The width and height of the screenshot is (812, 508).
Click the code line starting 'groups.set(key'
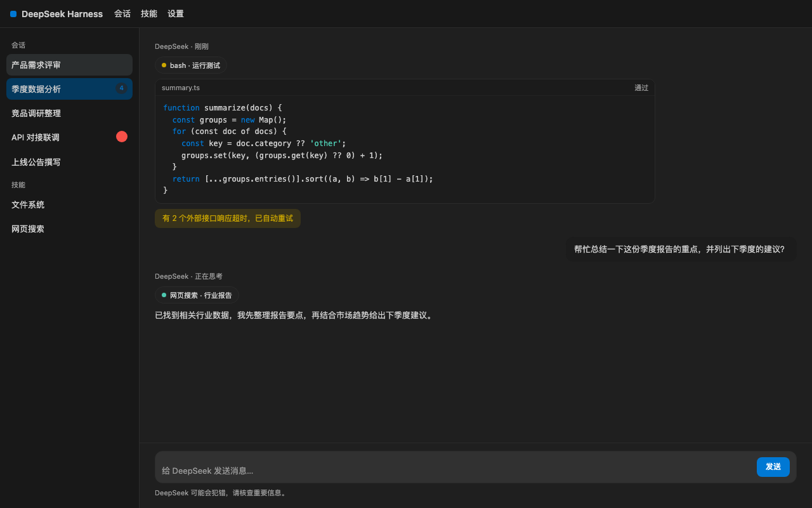pyautogui.click(x=282, y=156)
